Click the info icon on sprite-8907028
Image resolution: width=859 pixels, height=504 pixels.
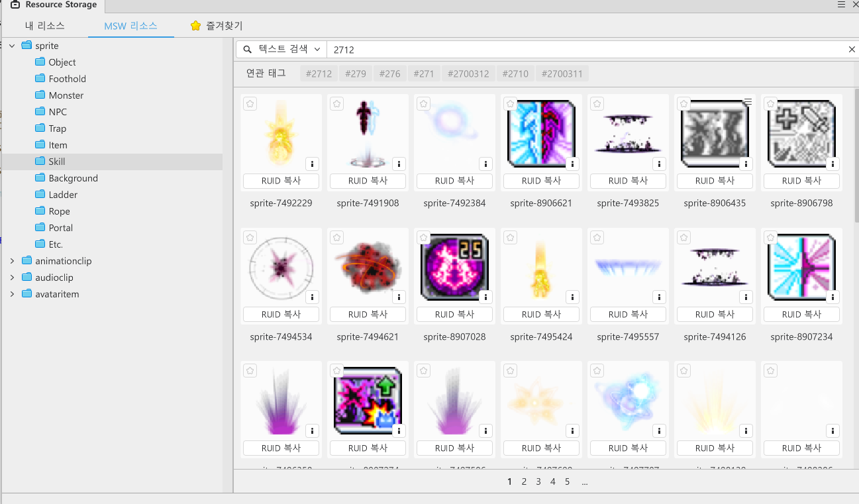point(485,297)
